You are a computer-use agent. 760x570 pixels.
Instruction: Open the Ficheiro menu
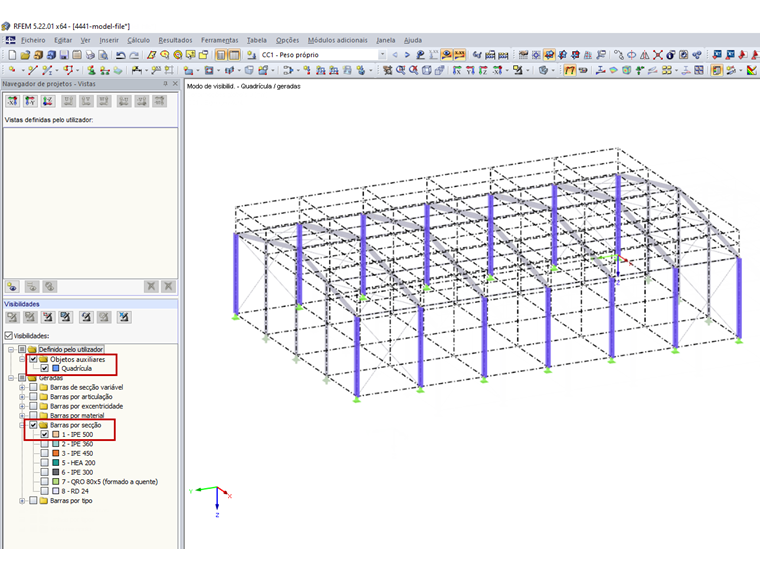click(33, 40)
